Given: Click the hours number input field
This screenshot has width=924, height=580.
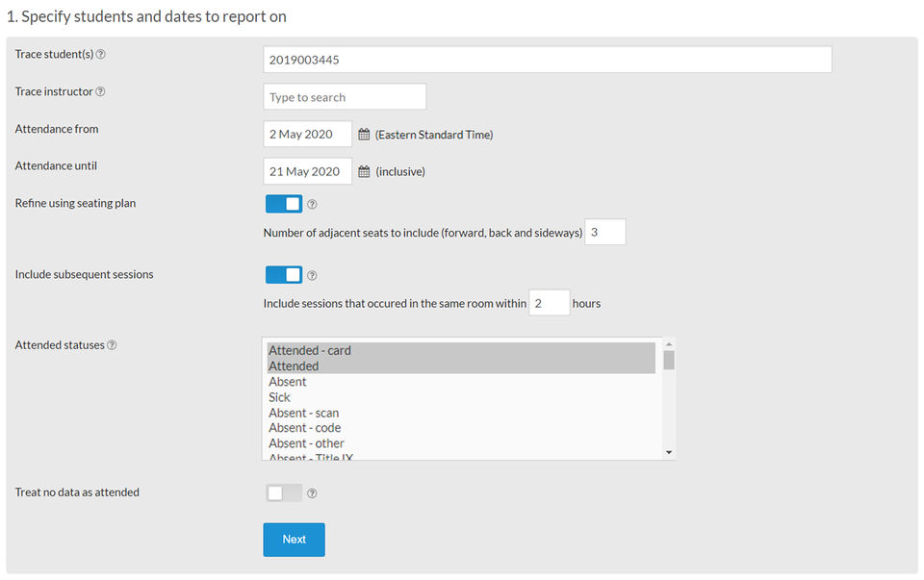Looking at the screenshot, I should pos(549,303).
